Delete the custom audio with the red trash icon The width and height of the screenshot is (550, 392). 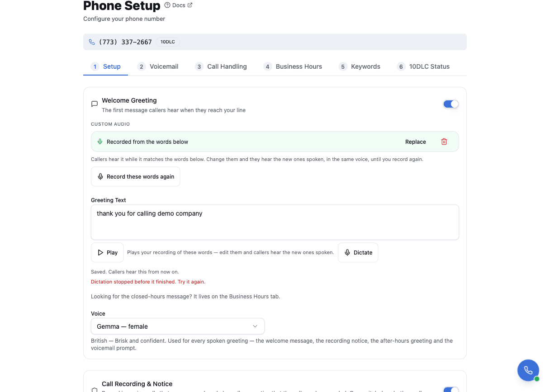444,142
